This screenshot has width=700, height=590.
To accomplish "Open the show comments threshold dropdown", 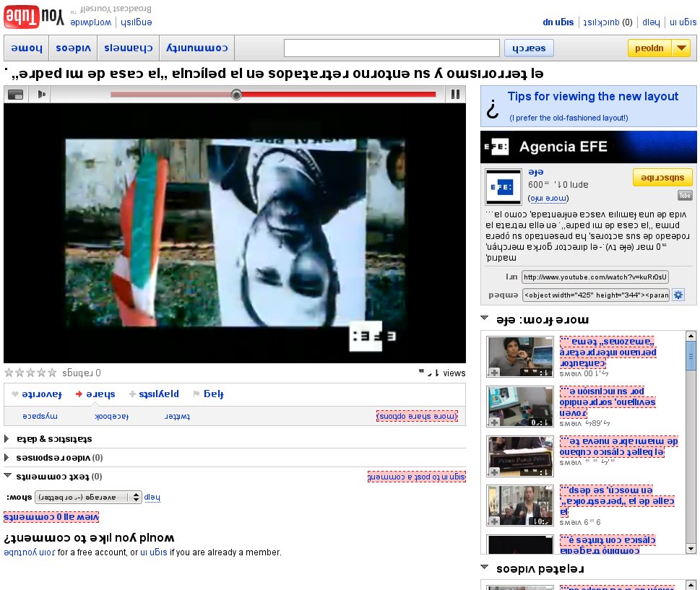I will (88, 497).
